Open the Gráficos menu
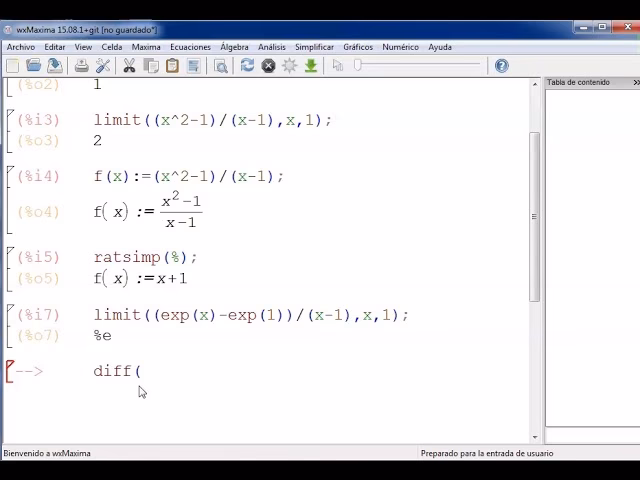 [x=358, y=47]
